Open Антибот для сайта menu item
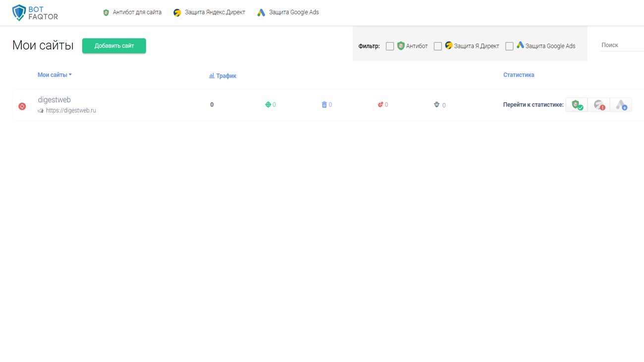Image resolution: width=644 pixels, height=362 pixels. coord(132,12)
